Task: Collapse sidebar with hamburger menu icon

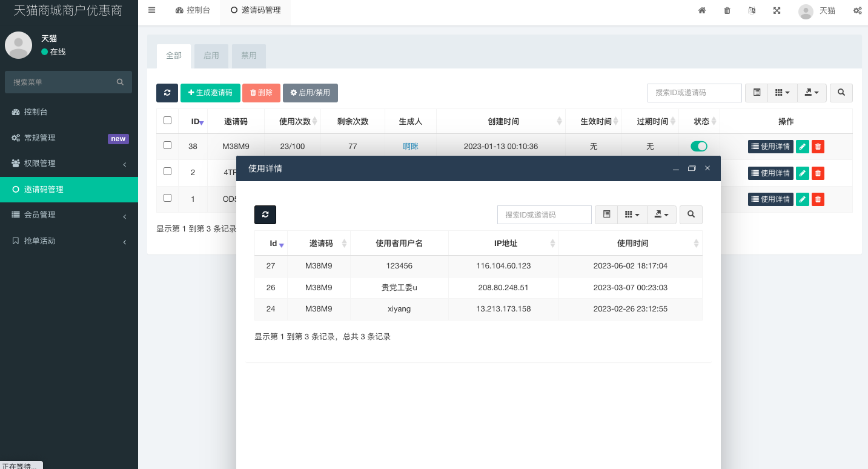Action: (151, 10)
